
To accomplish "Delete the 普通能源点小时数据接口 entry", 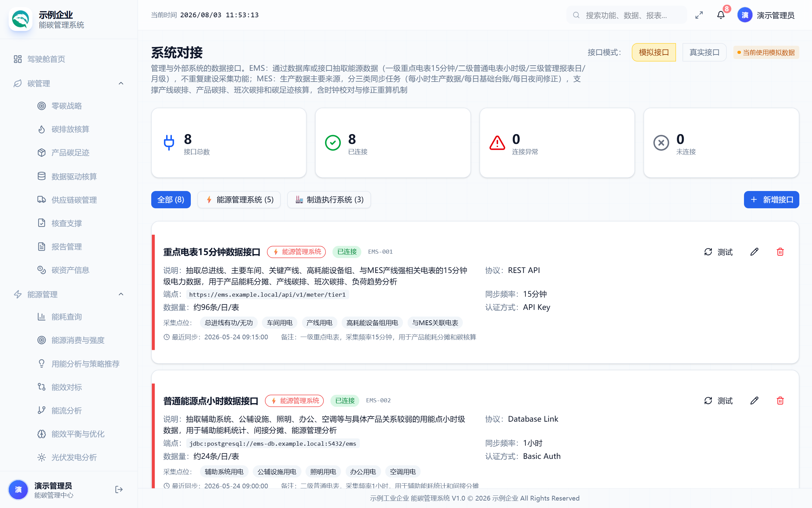I will coord(780,401).
